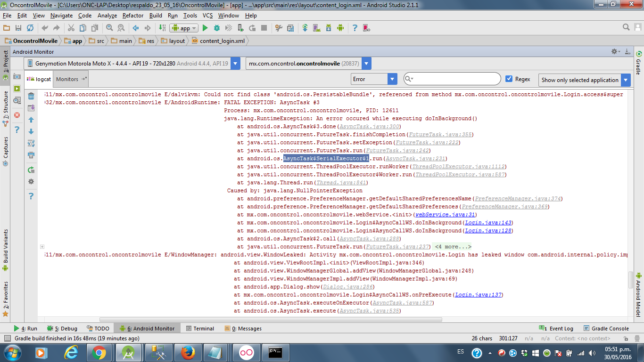Screen dimensions: 644x362
Task: Open the SDK Manager icon
Action: (329, 28)
